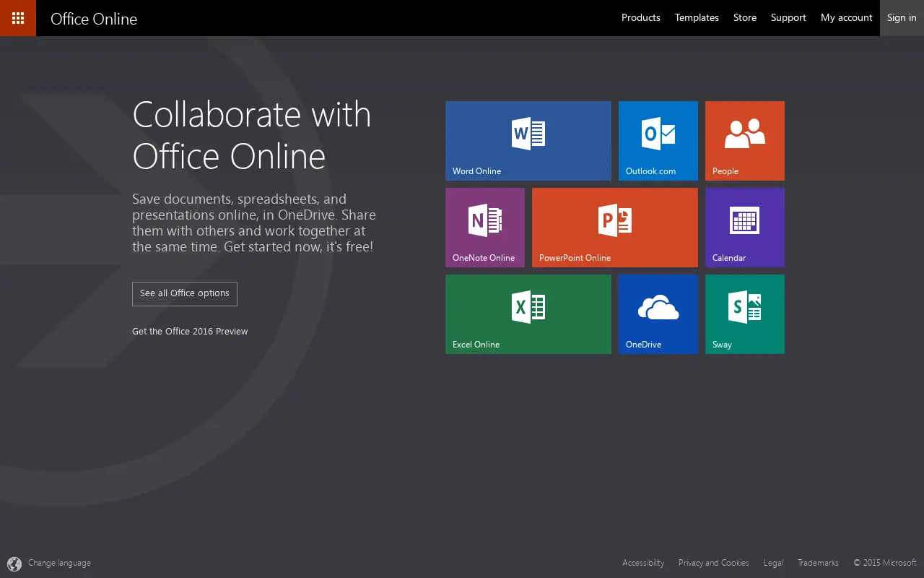Open the Word Online tile

528,141
